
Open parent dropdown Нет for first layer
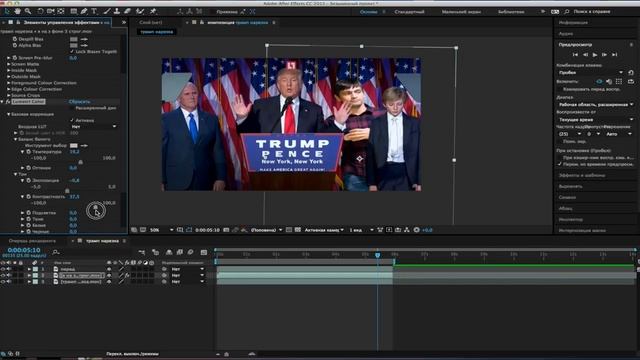(187, 269)
